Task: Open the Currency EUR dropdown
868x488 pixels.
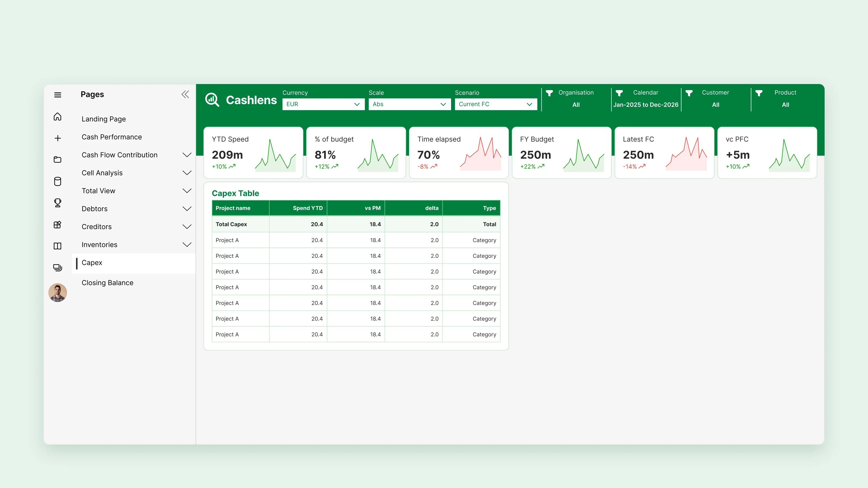Action: point(324,104)
